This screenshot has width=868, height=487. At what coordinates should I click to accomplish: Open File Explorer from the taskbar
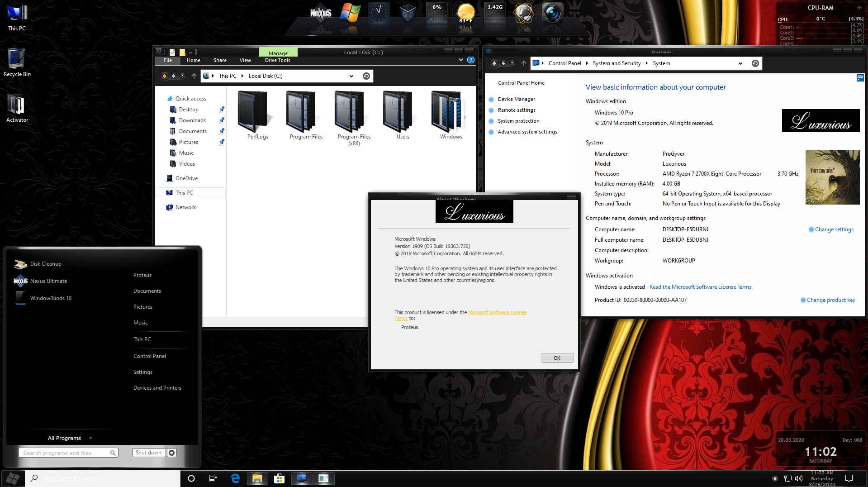[x=257, y=478]
